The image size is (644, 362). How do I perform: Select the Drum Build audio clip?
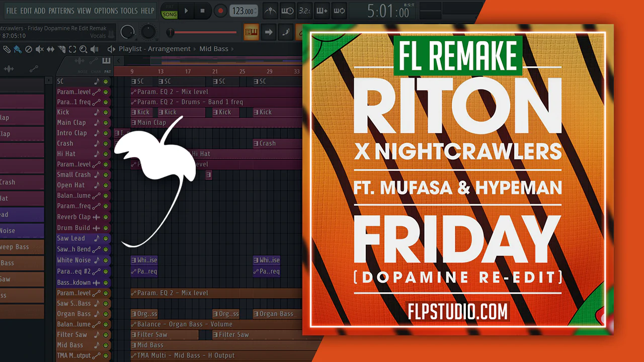(83, 228)
